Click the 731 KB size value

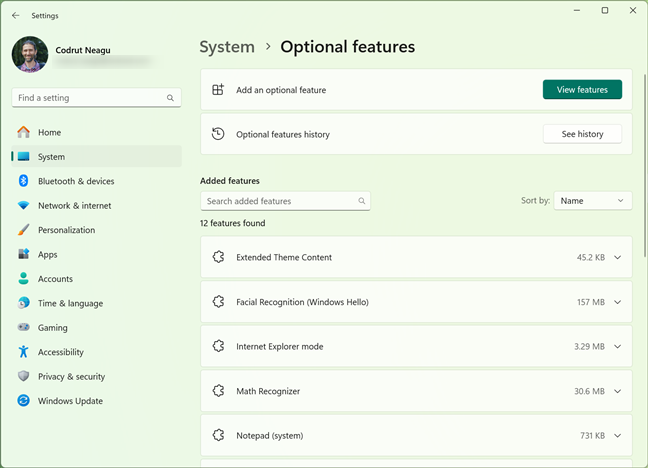592,435
